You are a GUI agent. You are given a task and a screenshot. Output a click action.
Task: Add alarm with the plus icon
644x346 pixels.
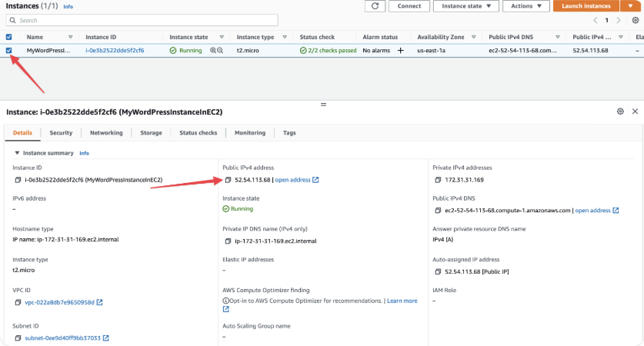click(400, 51)
